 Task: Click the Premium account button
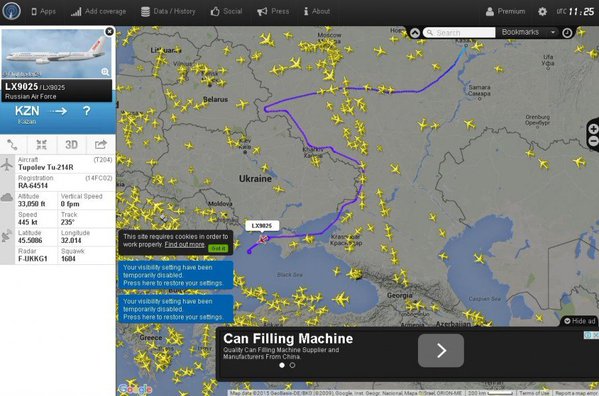[505, 11]
